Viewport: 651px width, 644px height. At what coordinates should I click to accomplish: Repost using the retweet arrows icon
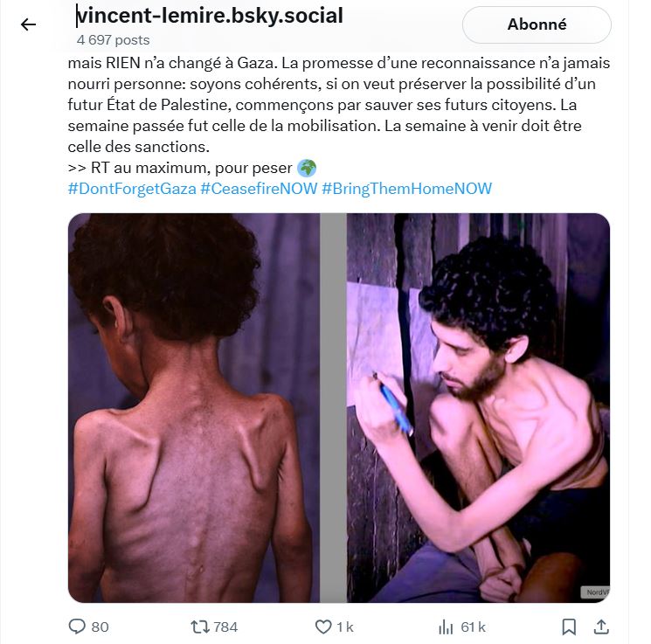coord(199,627)
